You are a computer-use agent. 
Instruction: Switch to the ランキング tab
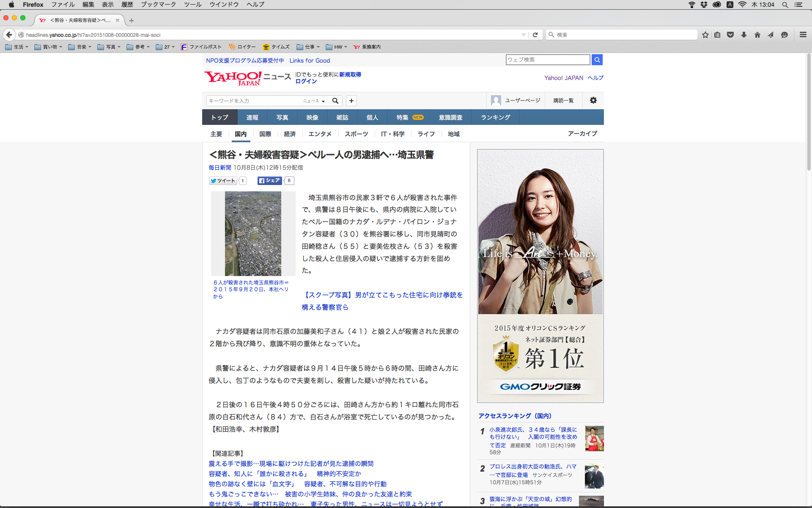[495, 117]
